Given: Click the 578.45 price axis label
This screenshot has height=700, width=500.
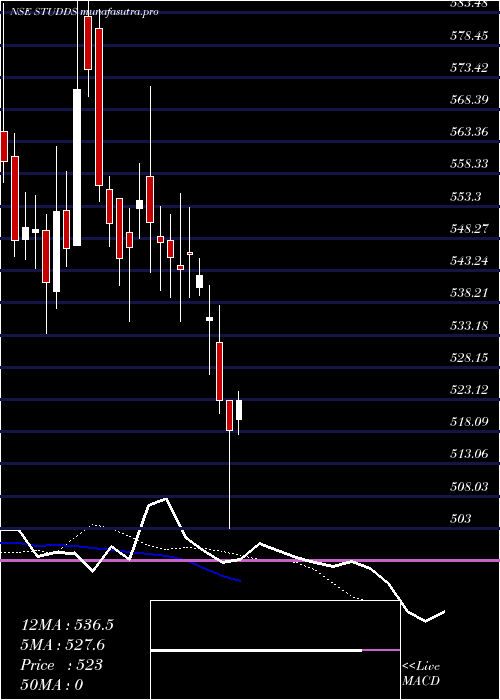Looking at the screenshot, I should click(x=469, y=36).
